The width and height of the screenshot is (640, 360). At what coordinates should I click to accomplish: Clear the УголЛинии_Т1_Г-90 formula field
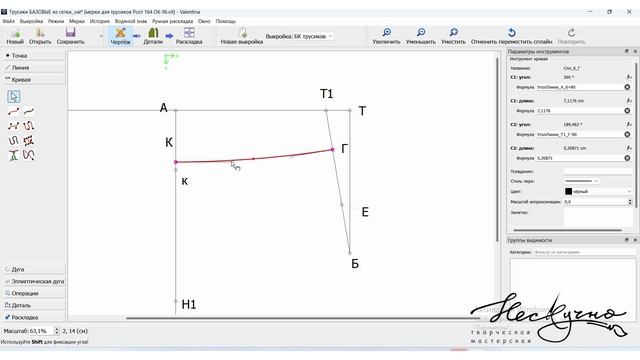[627, 134]
